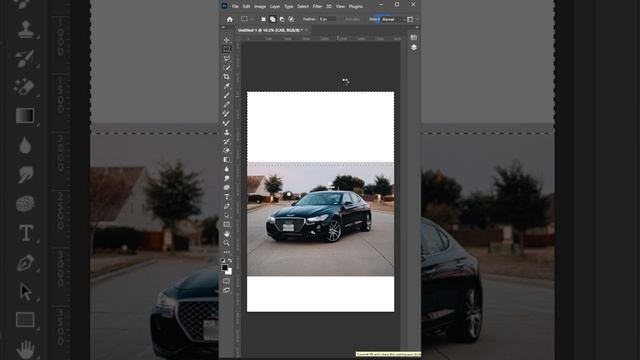This screenshot has height=360, width=640.
Task: Select the Sponge tool
Action: tap(227, 188)
